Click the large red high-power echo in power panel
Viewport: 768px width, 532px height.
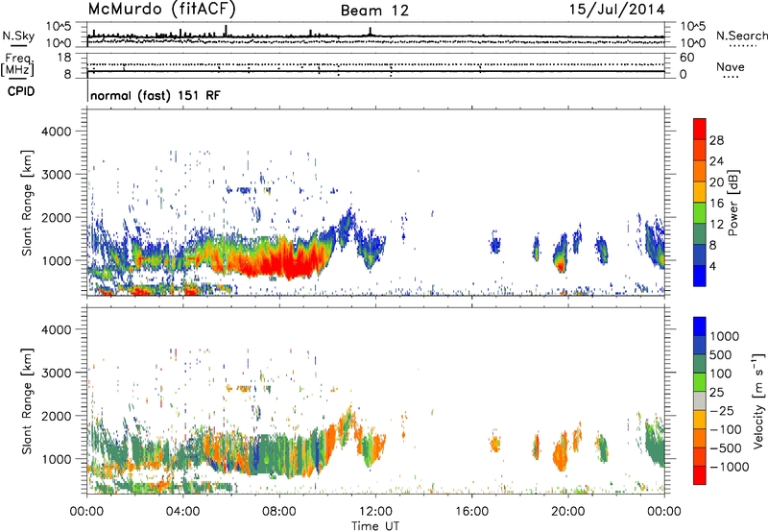point(289,262)
